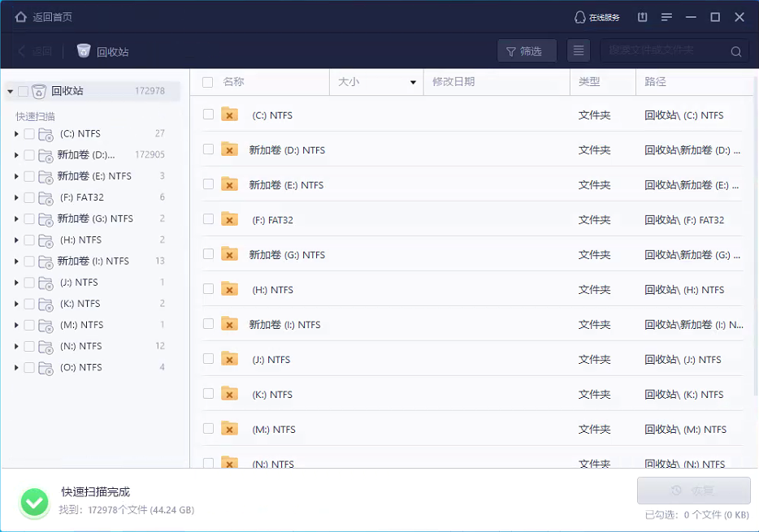Sort by the 类型 column header
759x532 pixels.
click(589, 82)
